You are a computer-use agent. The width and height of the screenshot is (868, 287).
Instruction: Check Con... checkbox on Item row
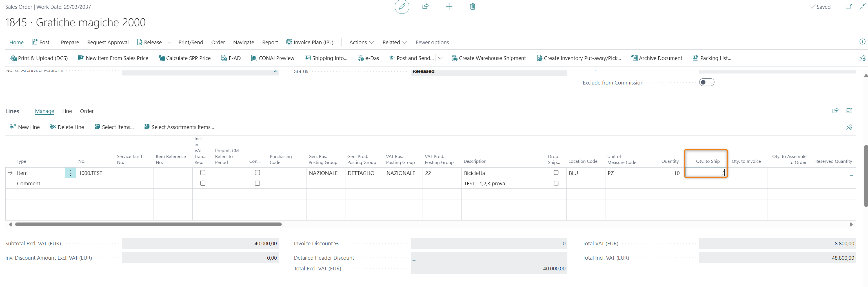pos(257,172)
